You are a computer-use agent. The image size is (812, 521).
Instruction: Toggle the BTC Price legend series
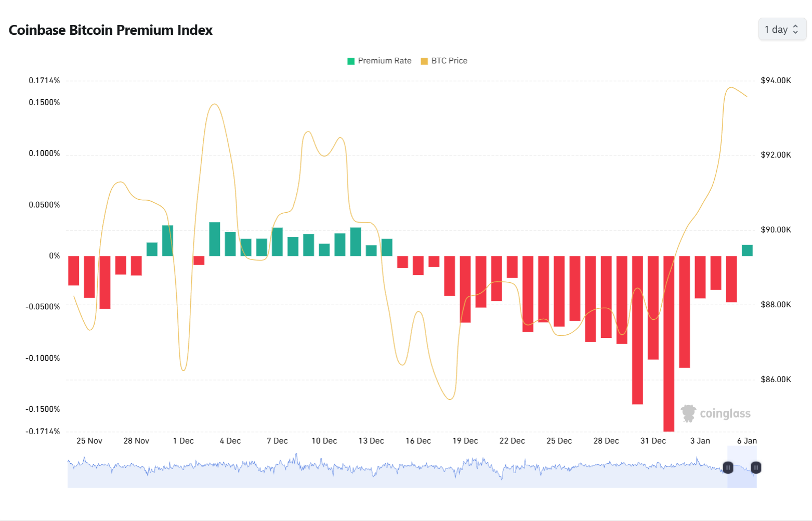pyautogui.click(x=449, y=61)
